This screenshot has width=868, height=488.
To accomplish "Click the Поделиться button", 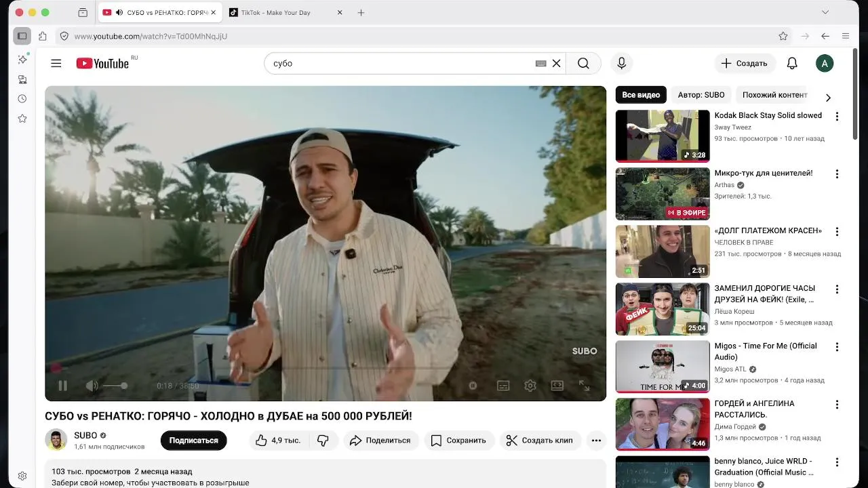I will (380, 440).
